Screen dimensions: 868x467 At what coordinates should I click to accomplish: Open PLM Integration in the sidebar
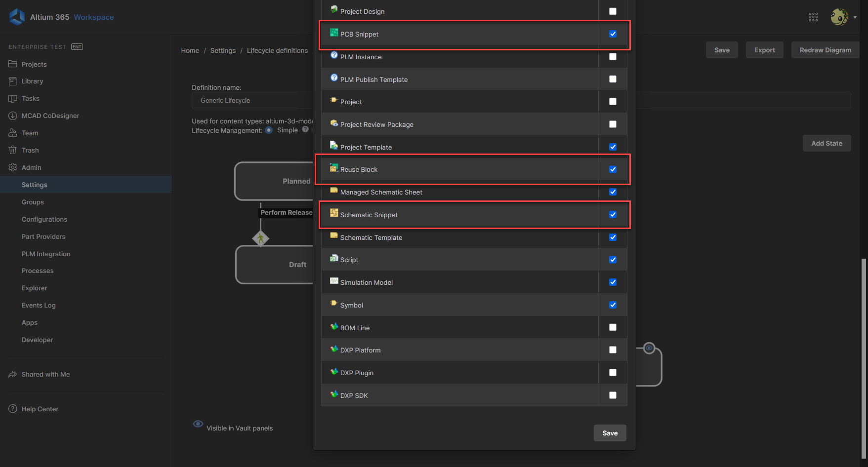click(46, 254)
